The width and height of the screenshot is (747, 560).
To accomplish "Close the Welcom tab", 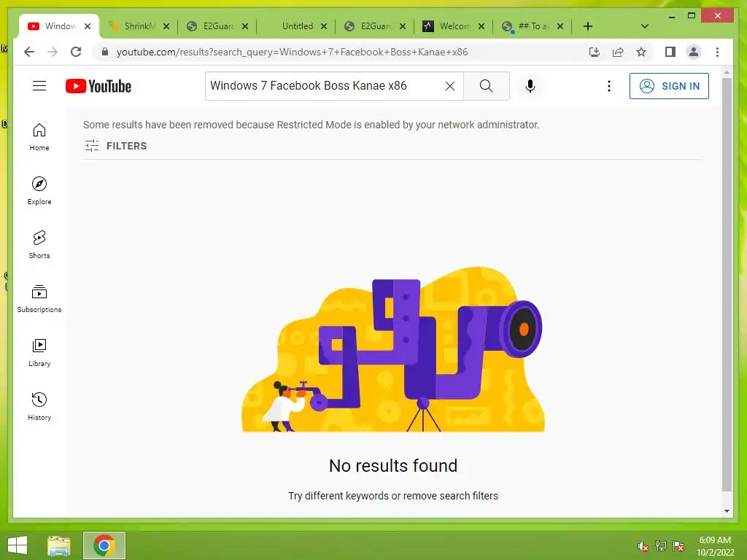I will 481,26.
